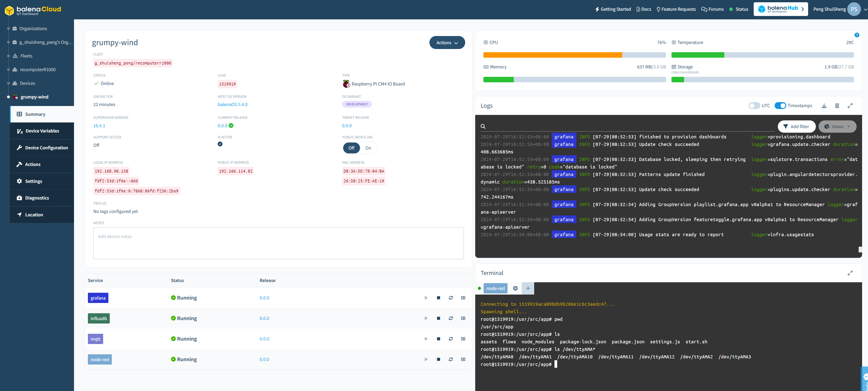Viewport: 868px width, 391px height.
Task: Open device Settings in sidebar
Action: [x=42, y=181]
